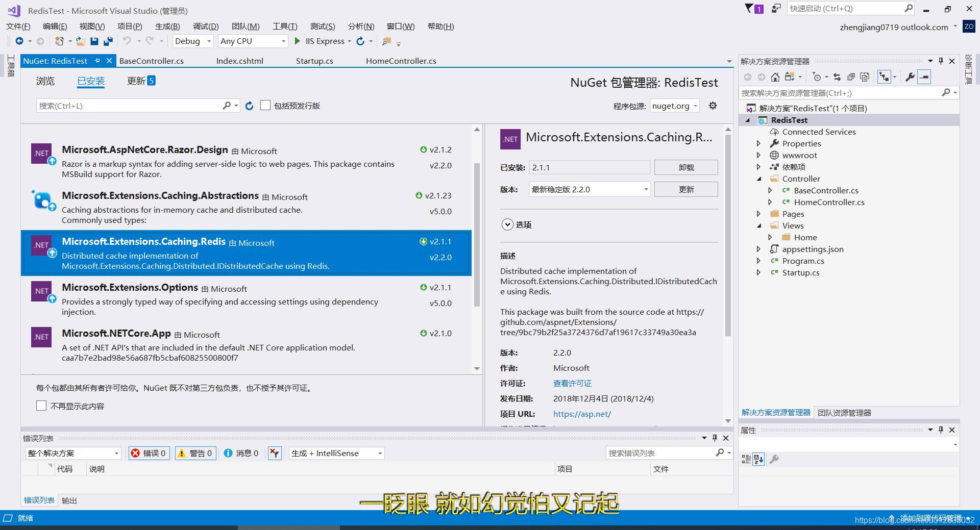The height and width of the screenshot is (530, 980).
Task: Start IIS Express with green play icon
Action: (298, 41)
